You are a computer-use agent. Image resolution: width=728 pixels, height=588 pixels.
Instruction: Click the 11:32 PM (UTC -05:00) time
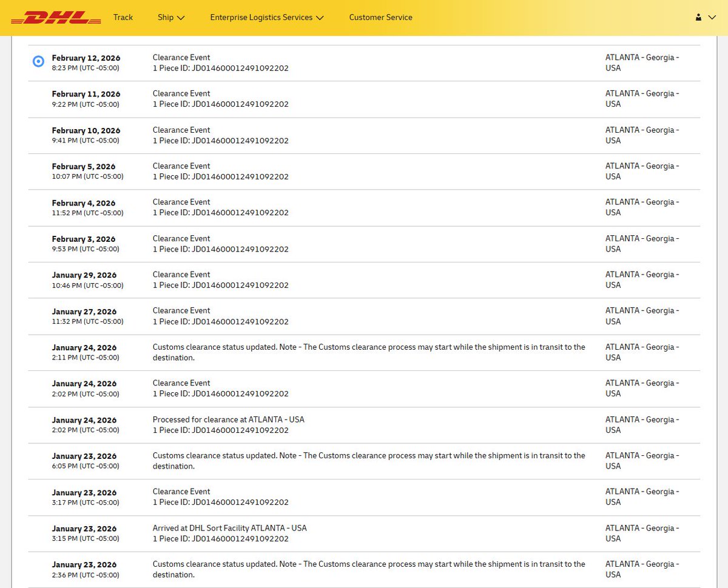[x=87, y=321]
